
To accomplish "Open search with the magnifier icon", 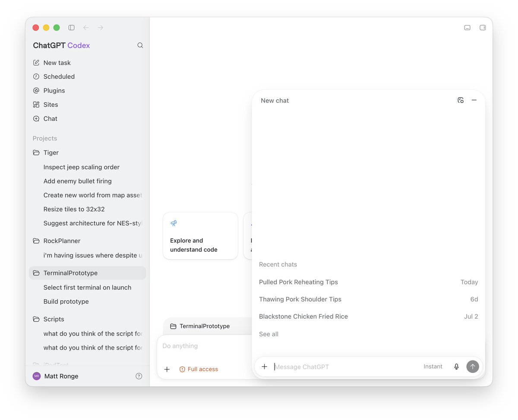I will 140,45.
